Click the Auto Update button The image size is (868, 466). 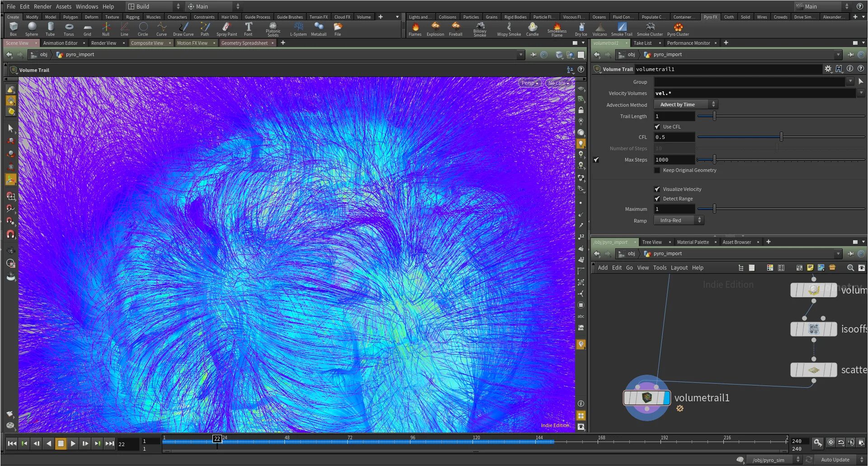[835, 460]
